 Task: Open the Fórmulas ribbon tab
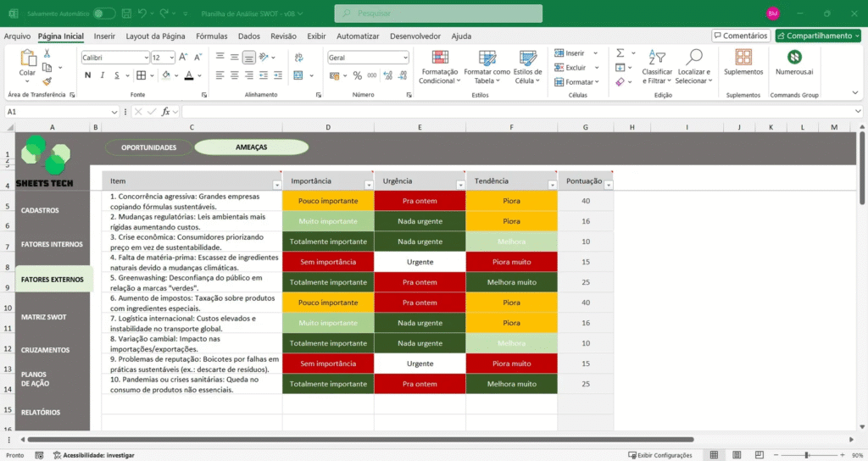[211, 36]
